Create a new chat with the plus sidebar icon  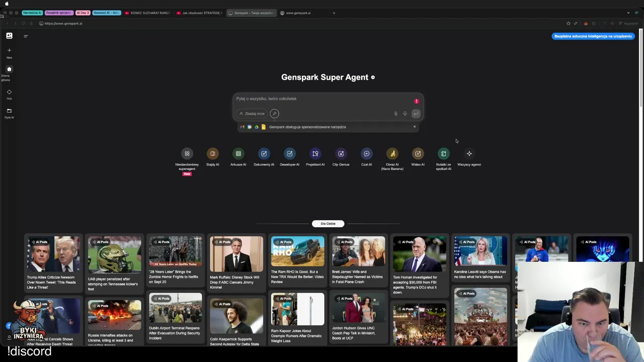pos(9,50)
